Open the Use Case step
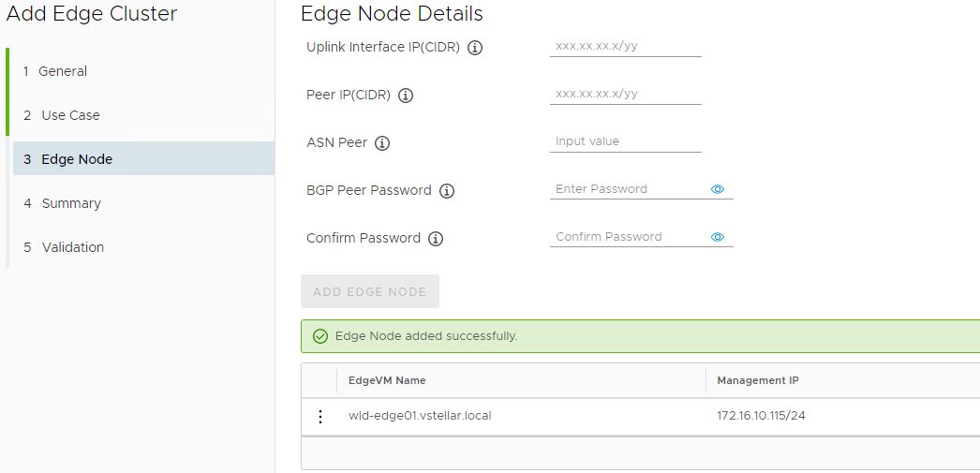The image size is (980, 473). coord(70,115)
